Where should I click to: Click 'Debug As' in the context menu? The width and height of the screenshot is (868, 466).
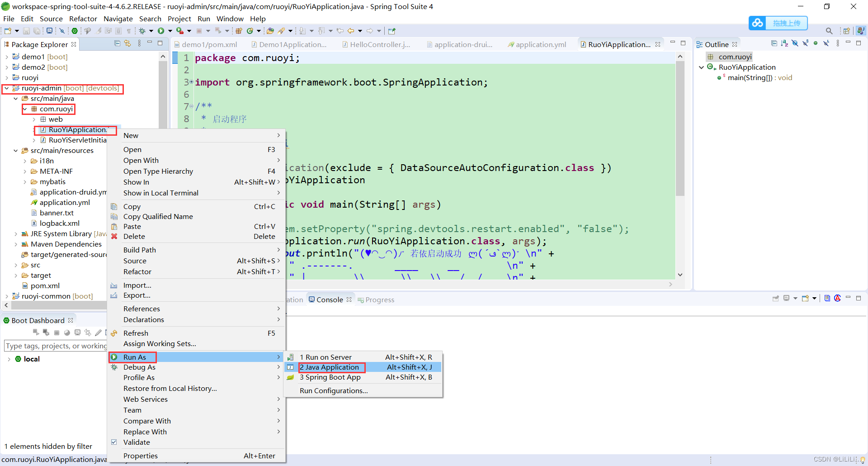point(139,367)
